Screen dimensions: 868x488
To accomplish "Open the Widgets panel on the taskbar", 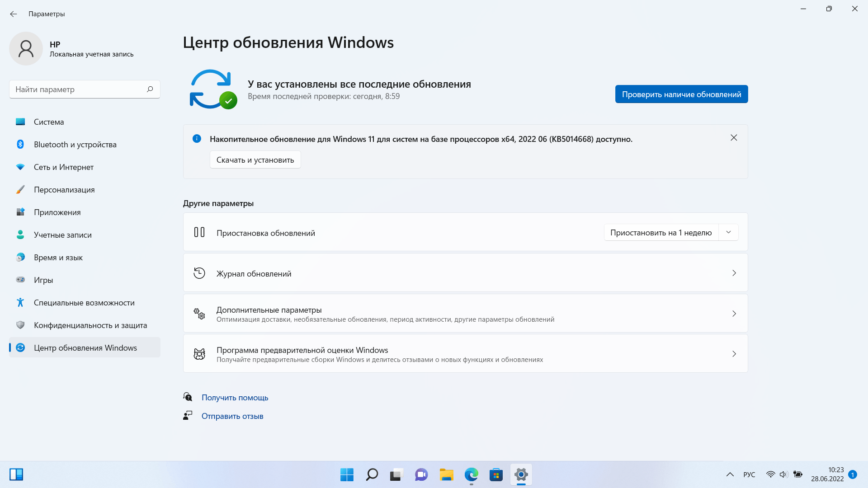I will point(16,474).
